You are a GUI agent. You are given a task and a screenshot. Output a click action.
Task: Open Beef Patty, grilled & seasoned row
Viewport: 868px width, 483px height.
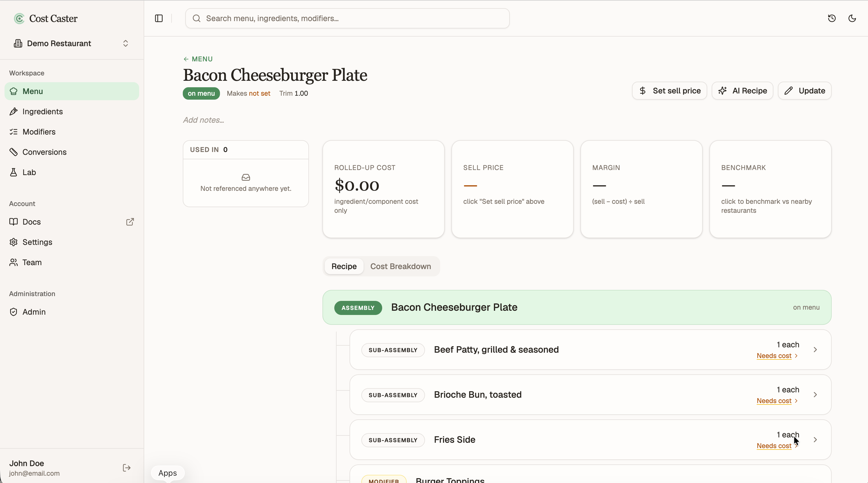click(590, 350)
